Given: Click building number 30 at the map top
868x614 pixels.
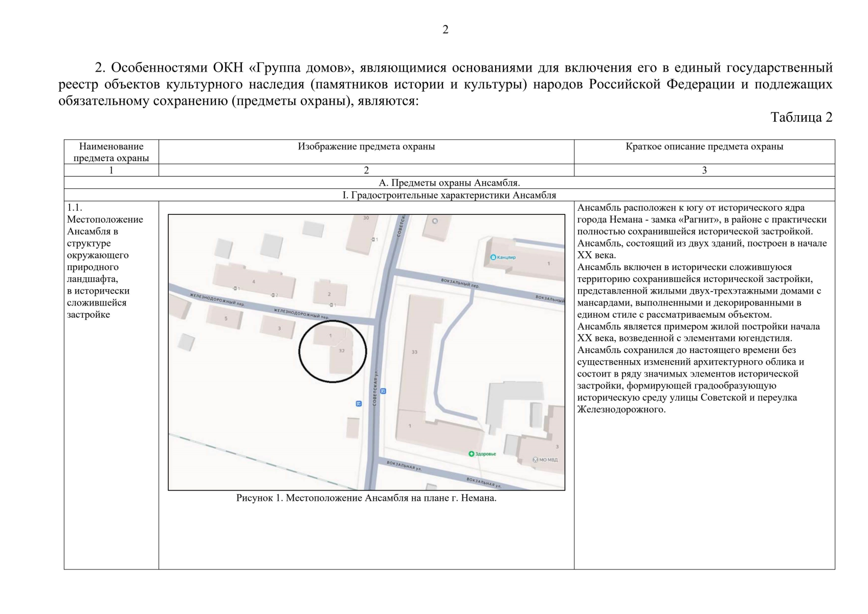Looking at the screenshot, I should (366, 218).
